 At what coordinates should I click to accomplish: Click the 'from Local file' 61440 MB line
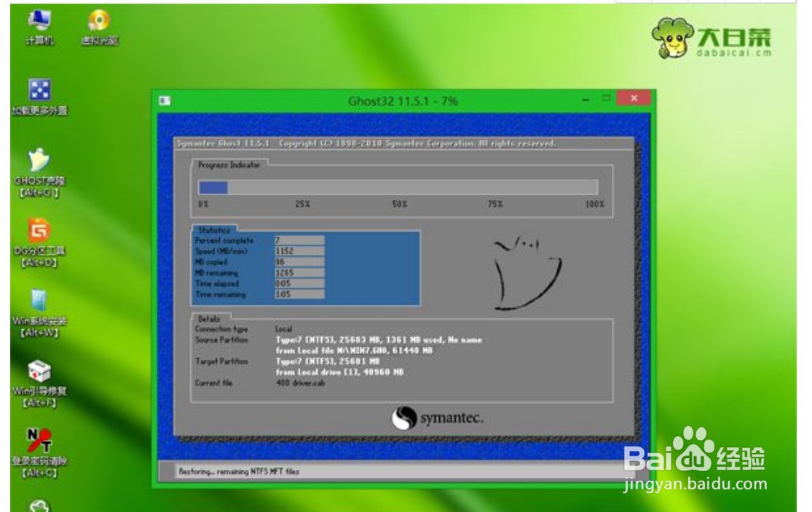click(354, 350)
